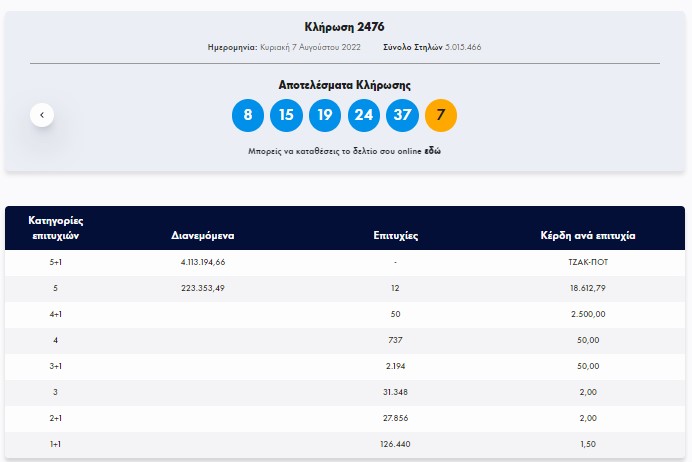Click the 'ΤΖΑΚ-ΠΟΤ' cell
Screen dimensions: 692x462
(x=588, y=262)
